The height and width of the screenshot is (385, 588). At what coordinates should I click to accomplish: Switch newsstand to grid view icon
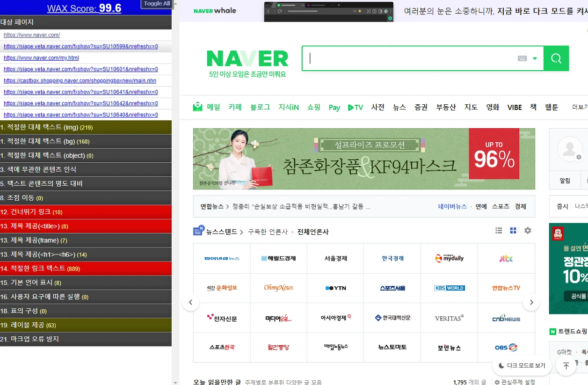coord(513,231)
